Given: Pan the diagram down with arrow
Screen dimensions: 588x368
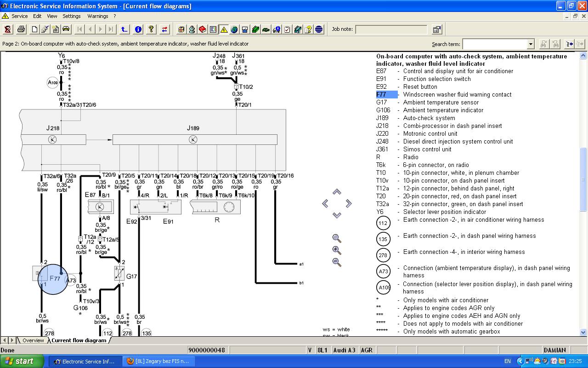Looking at the screenshot, I should click(337, 215).
